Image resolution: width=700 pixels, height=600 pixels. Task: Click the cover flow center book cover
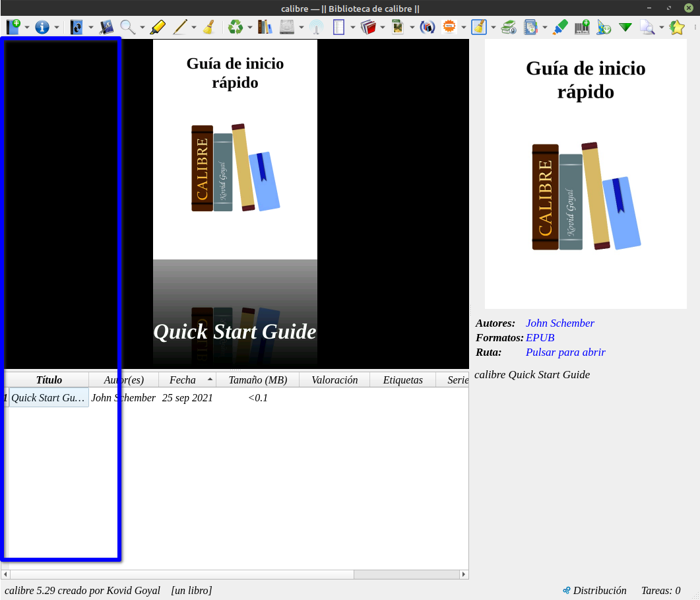click(235, 150)
